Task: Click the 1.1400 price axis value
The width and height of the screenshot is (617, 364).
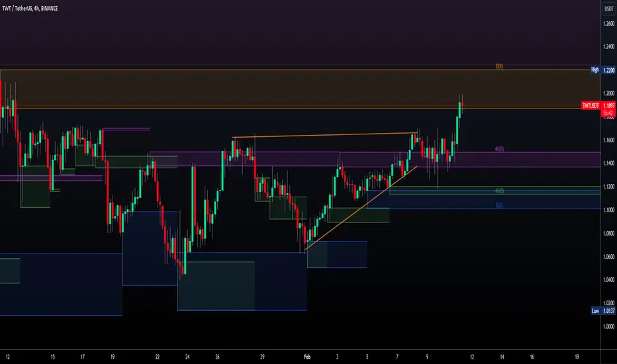Action: coord(608,163)
